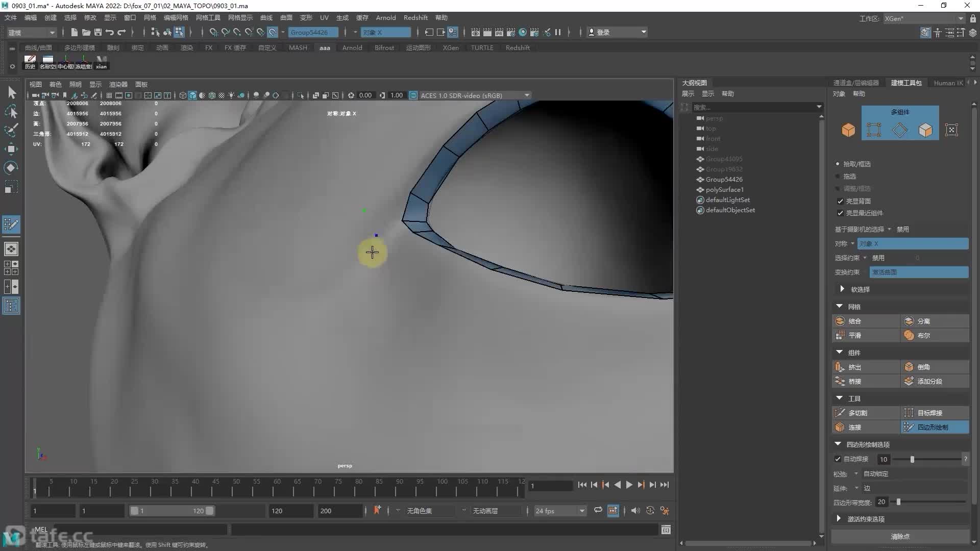980x551 pixels.
Task: Click the 结合 Combine mesh tool
Action: pos(866,321)
